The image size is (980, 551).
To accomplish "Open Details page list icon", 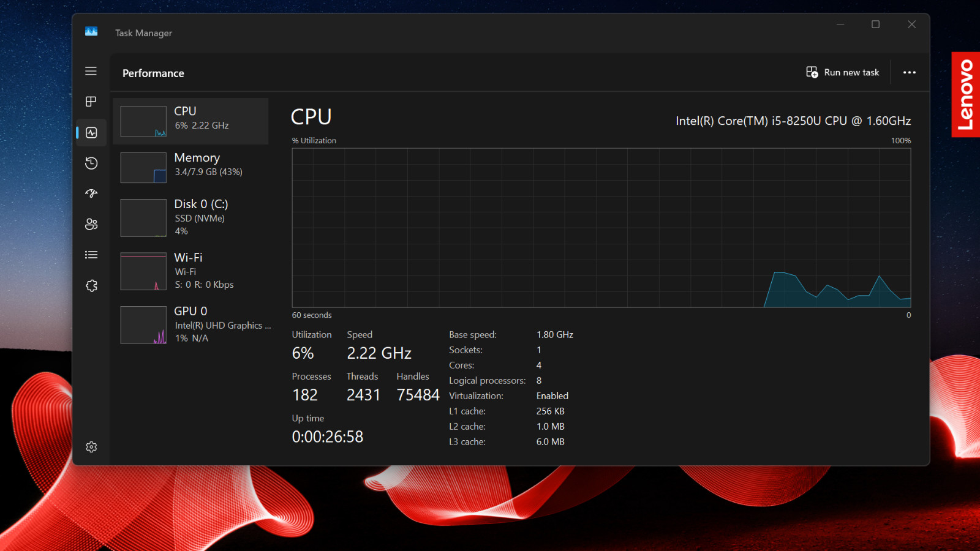I will [x=91, y=255].
